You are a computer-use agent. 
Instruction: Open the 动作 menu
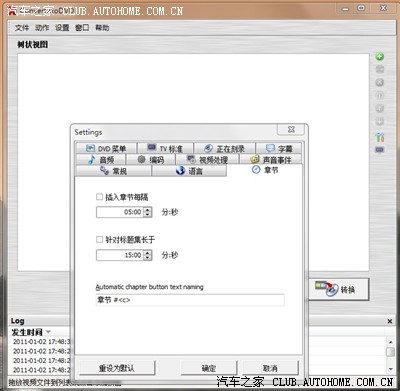(x=42, y=28)
